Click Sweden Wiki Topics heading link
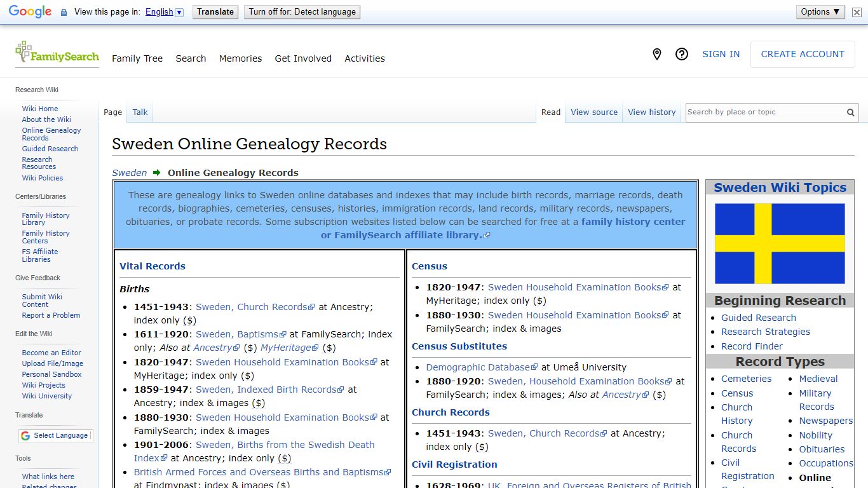The height and width of the screenshot is (488, 868). click(x=780, y=187)
